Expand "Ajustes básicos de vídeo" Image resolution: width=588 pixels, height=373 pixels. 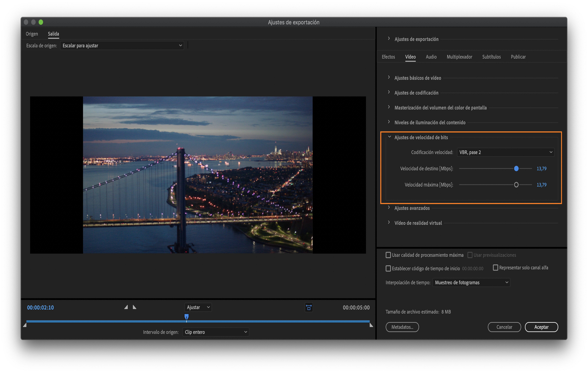click(389, 78)
